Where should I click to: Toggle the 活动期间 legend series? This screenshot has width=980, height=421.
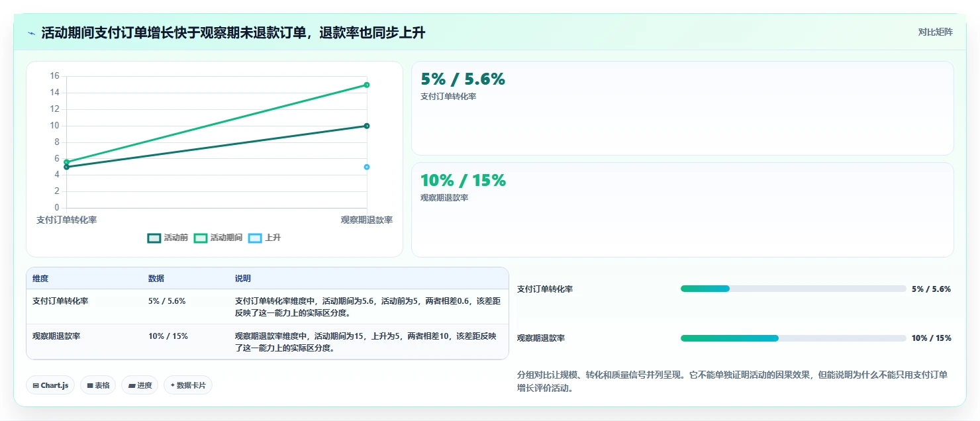click(218, 238)
